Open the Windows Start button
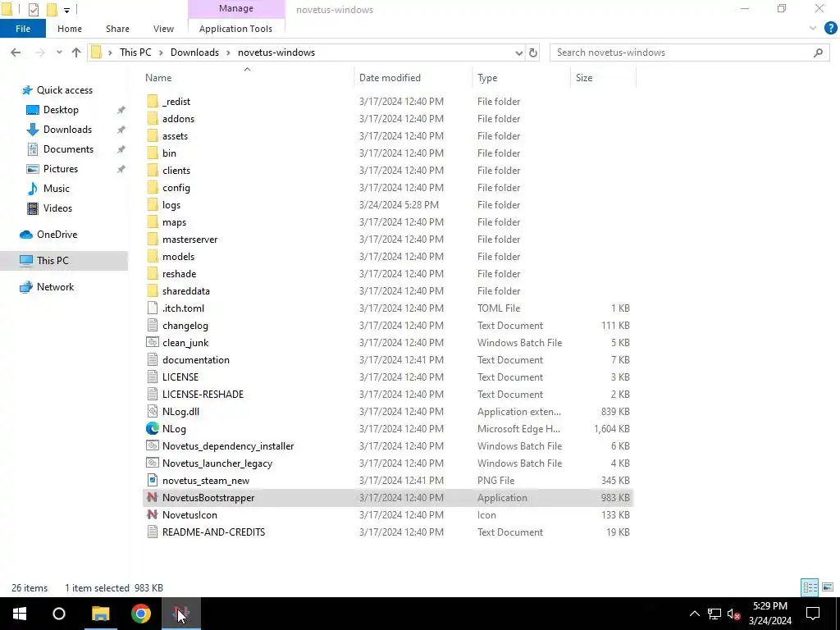 [20, 614]
